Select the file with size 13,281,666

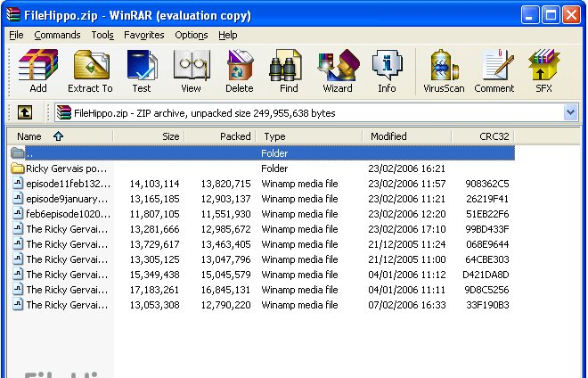(263, 229)
